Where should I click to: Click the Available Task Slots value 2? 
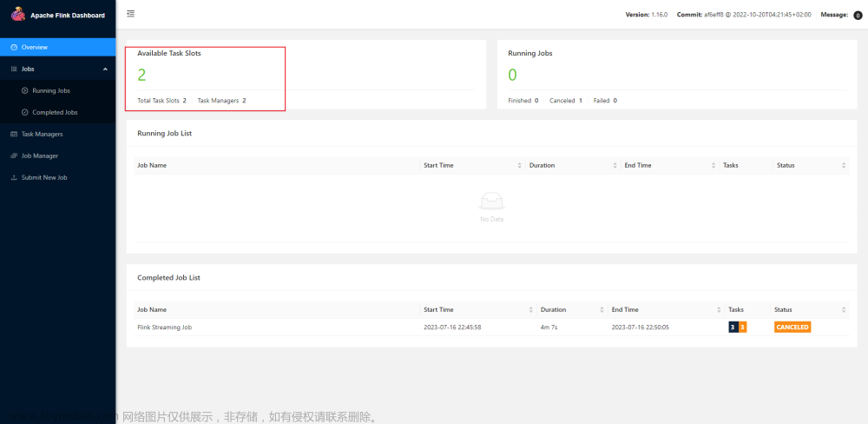coord(141,75)
